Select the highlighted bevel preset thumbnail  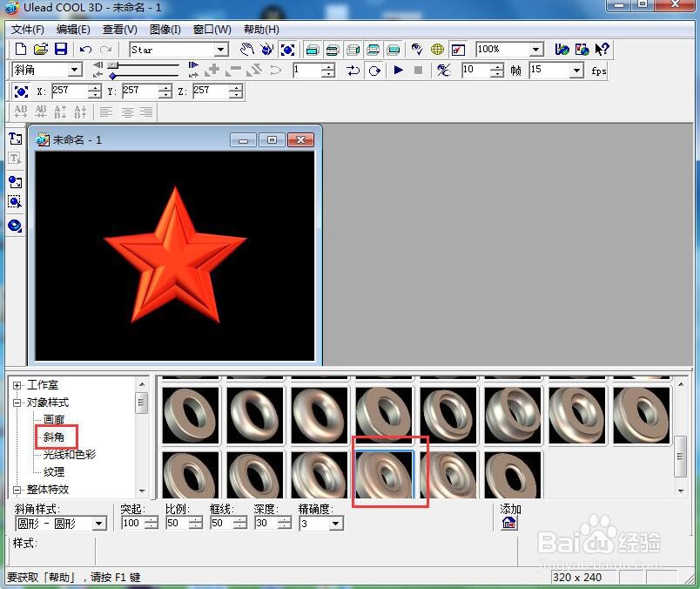[x=384, y=474]
